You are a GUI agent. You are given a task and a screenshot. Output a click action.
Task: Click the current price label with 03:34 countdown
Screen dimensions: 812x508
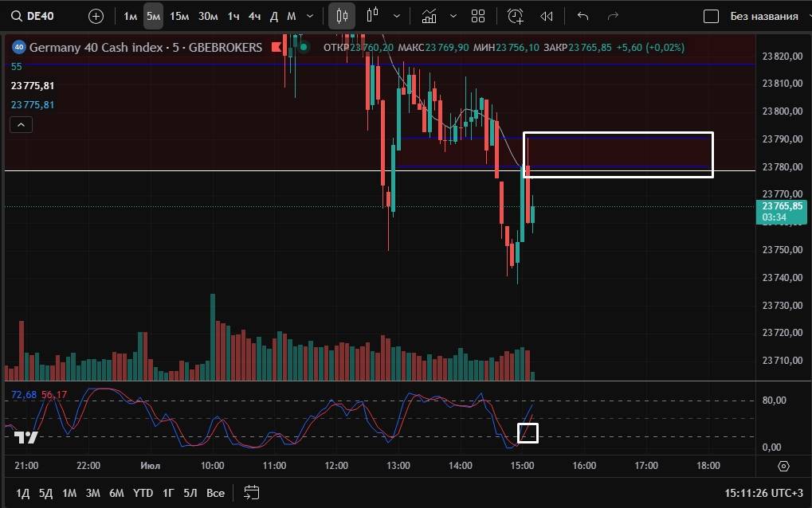782,212
